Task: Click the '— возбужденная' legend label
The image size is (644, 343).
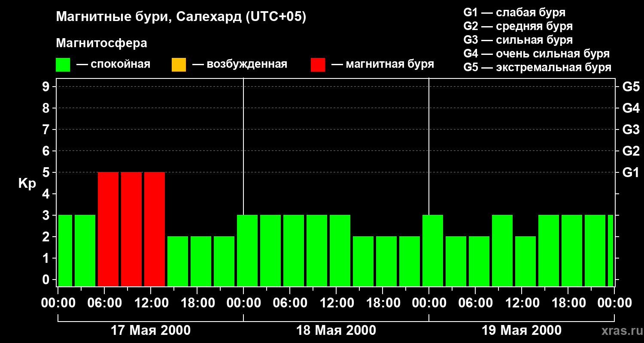Action: (240, 65)
